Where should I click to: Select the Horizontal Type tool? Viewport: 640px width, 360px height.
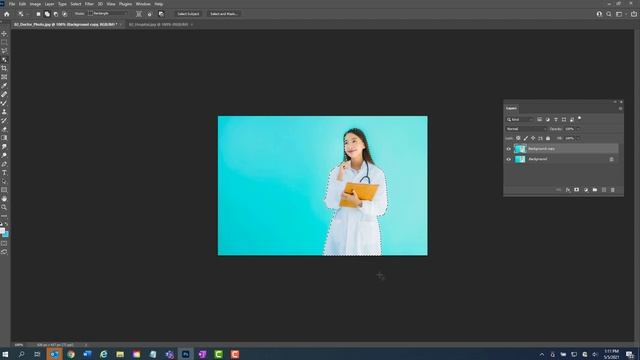click(x=4, y=173)
